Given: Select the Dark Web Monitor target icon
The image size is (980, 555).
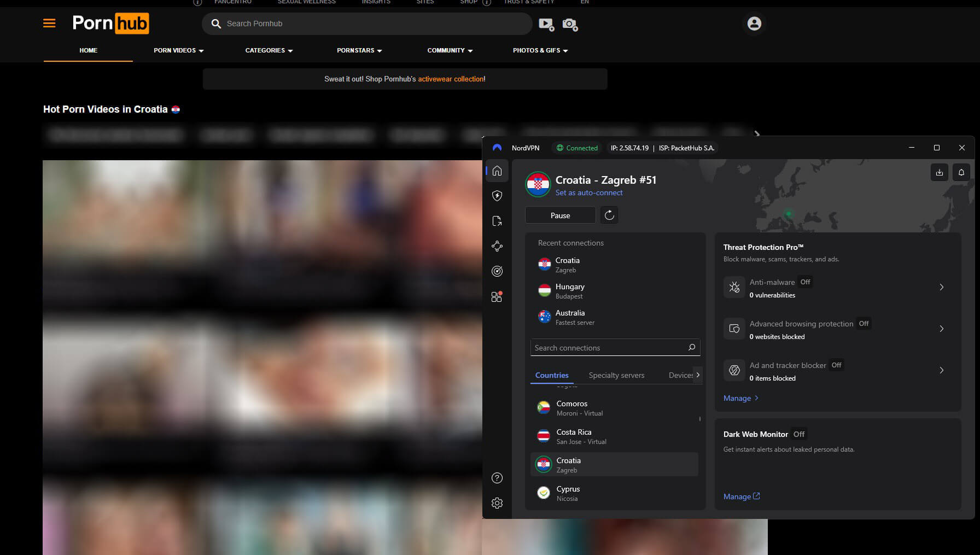Looking at the screenshot, I should tap(497, 271).
